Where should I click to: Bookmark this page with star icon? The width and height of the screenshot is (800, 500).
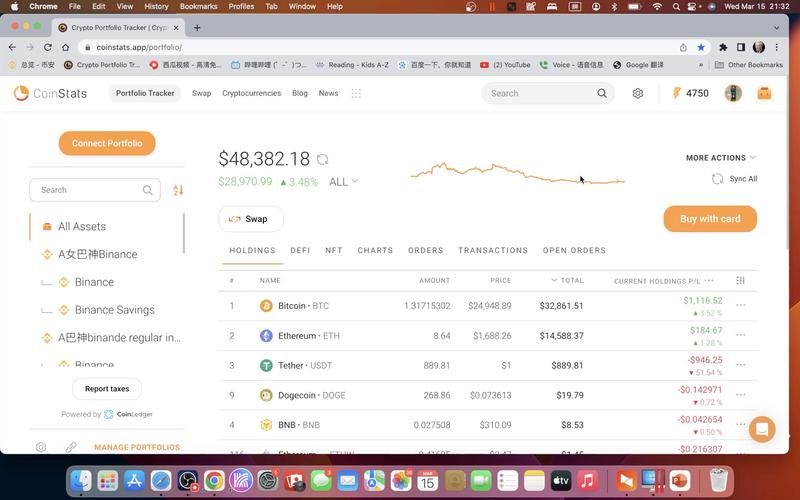[x=701, y=47]
